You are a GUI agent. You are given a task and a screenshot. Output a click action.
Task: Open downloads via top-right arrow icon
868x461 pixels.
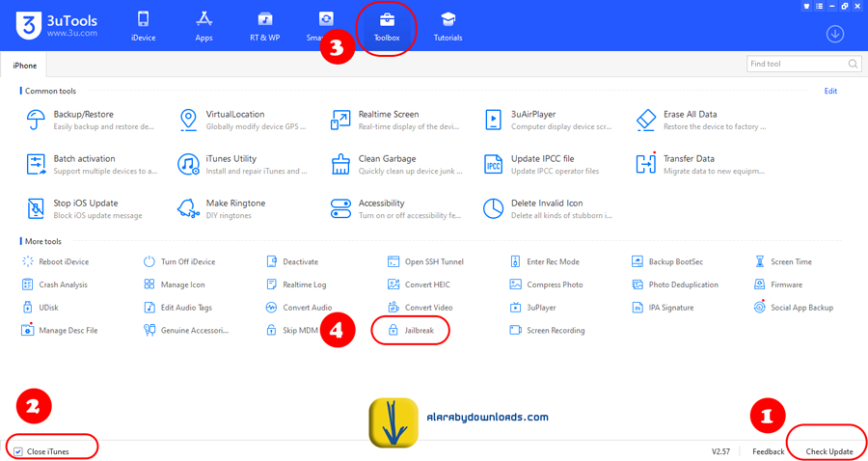tap(835, 35)
